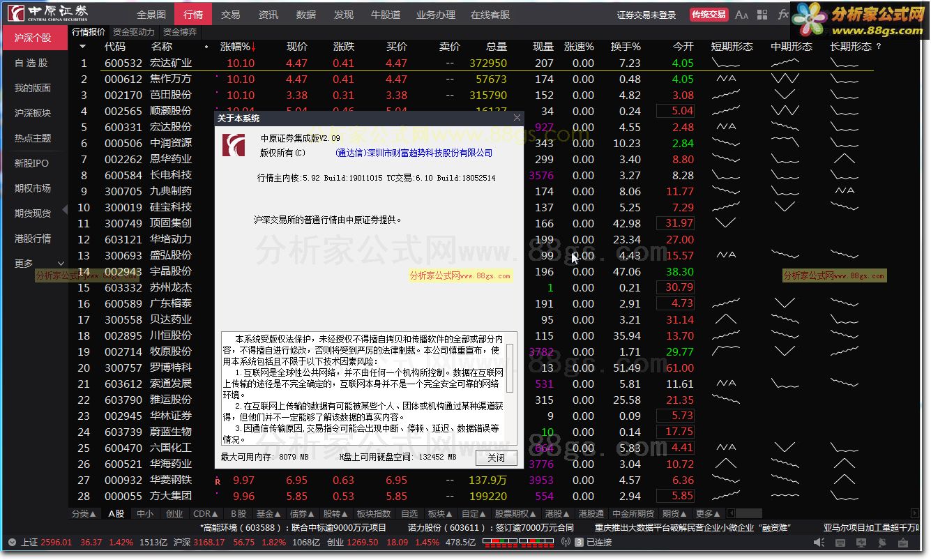Click the connection signal icon near 已连接
This screenshot has height=560, width=931.
coord(565,543)
